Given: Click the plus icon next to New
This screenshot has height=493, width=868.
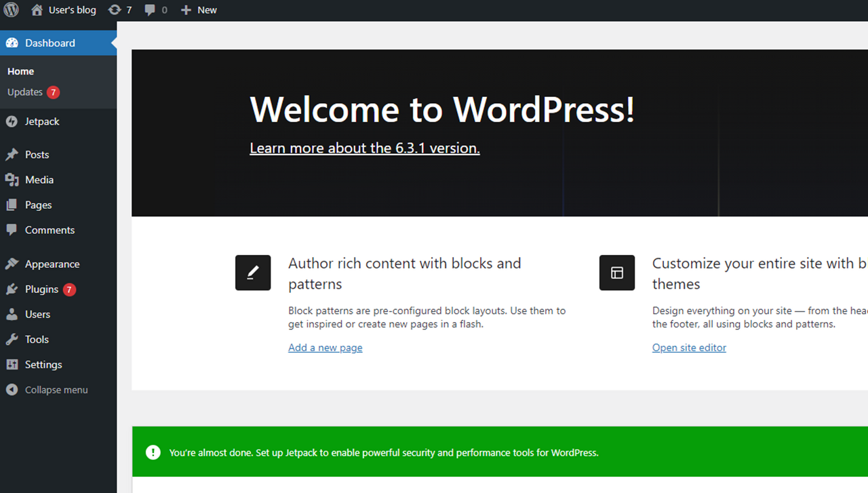Looking at the screenshot, I should [186, 10].
